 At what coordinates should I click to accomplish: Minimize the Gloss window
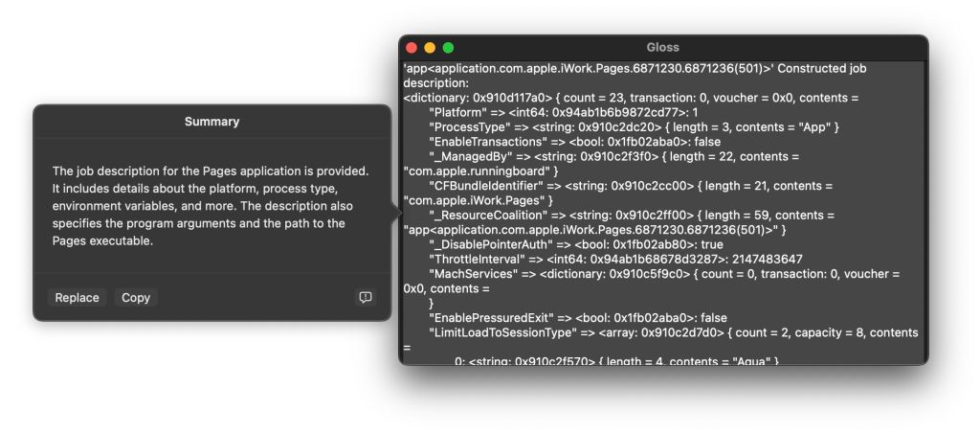430,48
